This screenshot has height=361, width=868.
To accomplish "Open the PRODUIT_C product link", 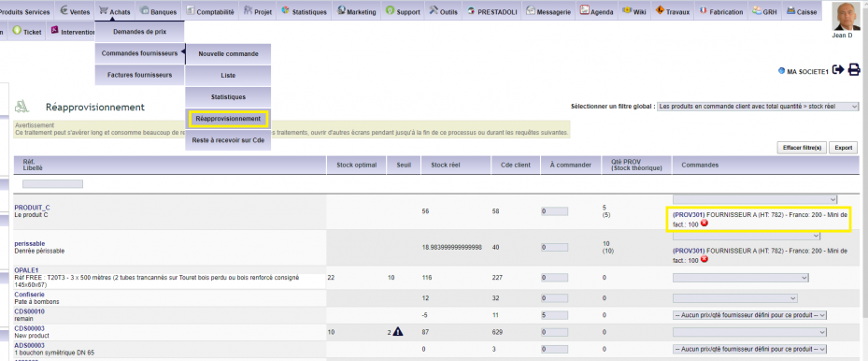I will pos(32,207).
